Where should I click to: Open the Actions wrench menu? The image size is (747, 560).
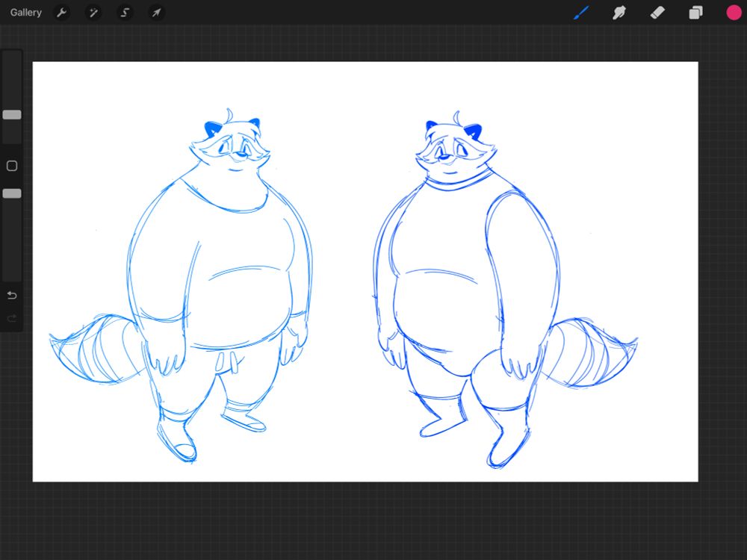(x=61, y=13)
